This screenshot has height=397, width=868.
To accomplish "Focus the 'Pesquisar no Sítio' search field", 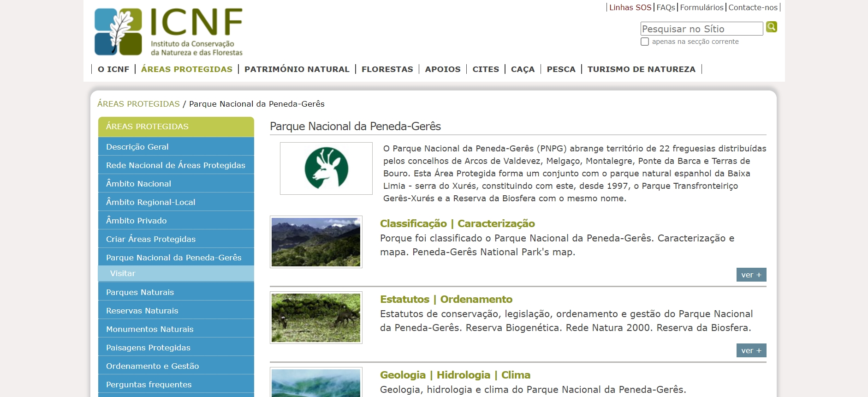I will pos(702,29).
